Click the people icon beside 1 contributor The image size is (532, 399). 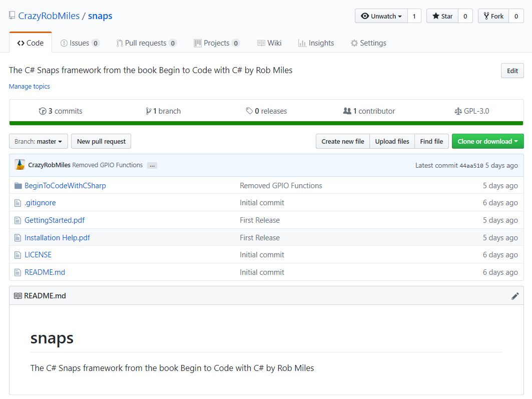click(347, 111)
